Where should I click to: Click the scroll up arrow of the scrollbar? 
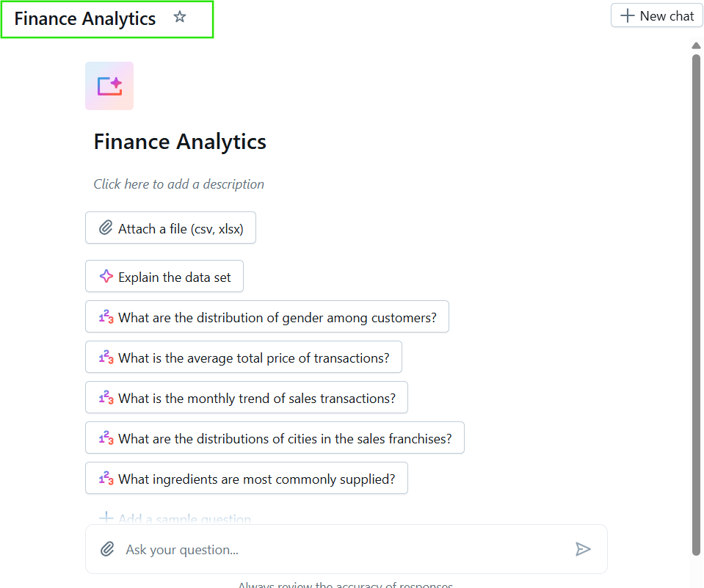coord(696,46)
